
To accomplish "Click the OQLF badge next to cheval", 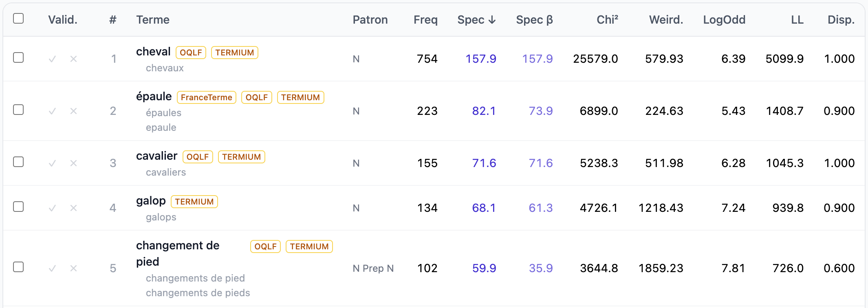I will coord(191,53).
